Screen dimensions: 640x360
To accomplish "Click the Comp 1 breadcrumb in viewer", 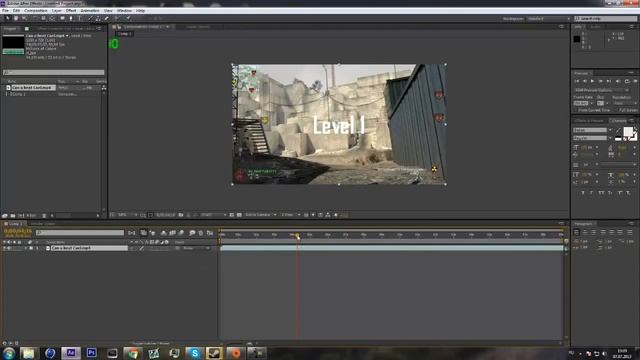I will pos(124,34).
